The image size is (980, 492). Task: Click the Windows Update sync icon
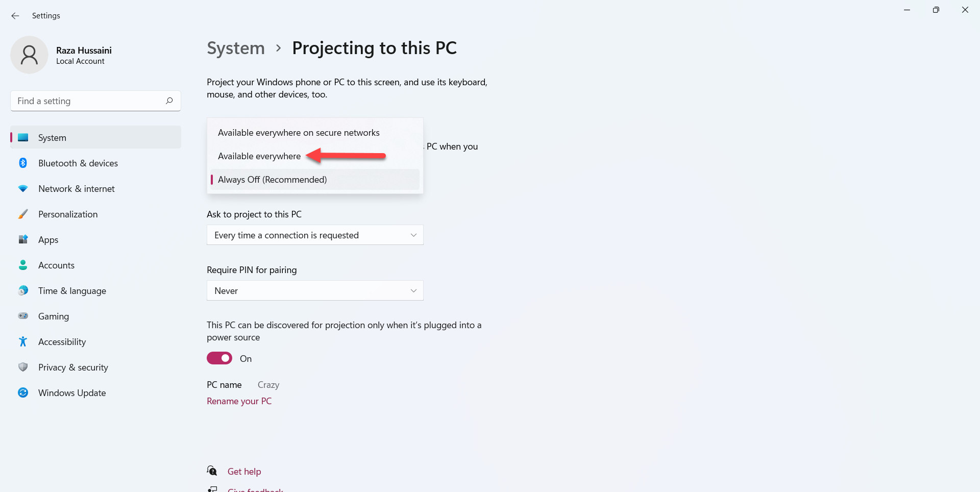coord(23,393)
